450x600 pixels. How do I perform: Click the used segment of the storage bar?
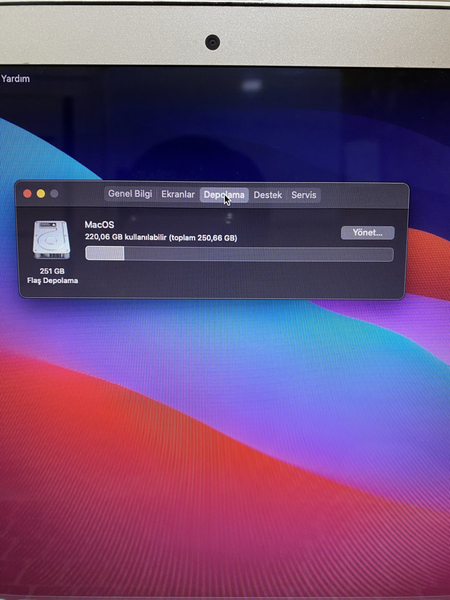[x=105, y=253]
